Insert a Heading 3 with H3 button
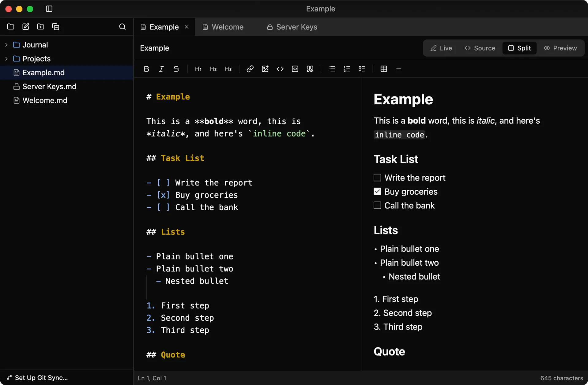Image resolution: width=588 pixels, height=385 pixels. pyautogui.click(x=228, y=69)
